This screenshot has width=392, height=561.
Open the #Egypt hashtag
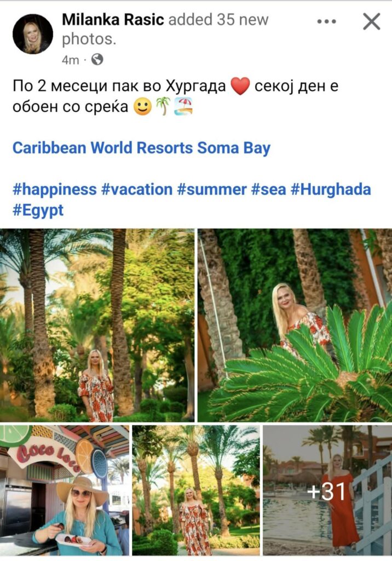click(38, 210)
